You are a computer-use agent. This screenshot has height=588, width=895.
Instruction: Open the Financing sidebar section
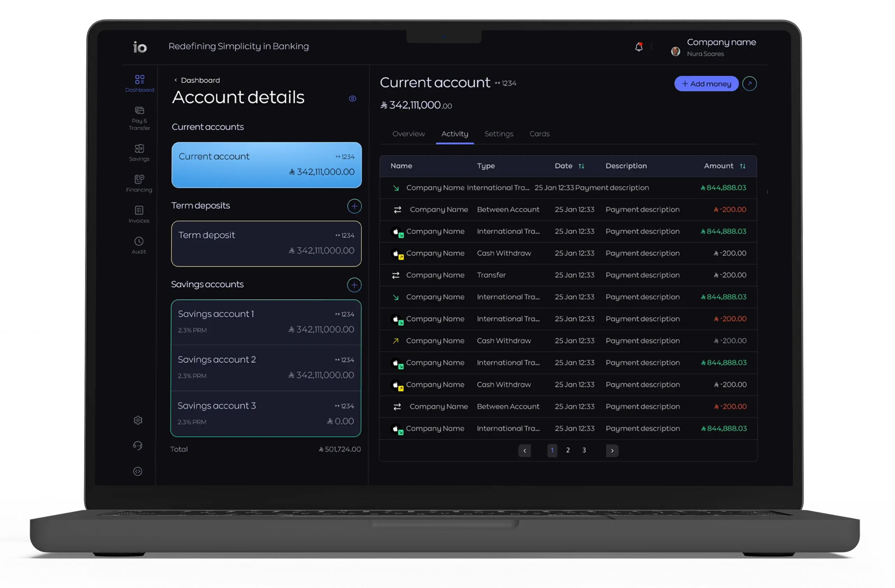(139, 183)
